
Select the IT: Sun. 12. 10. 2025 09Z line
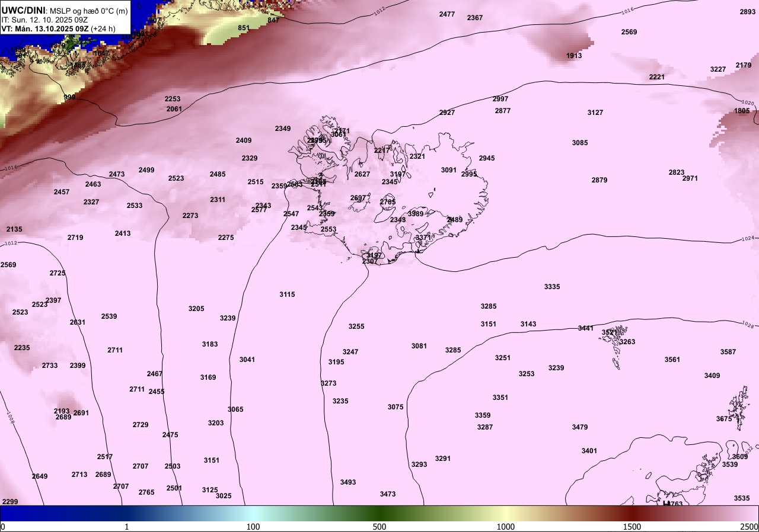click(44, 20)
